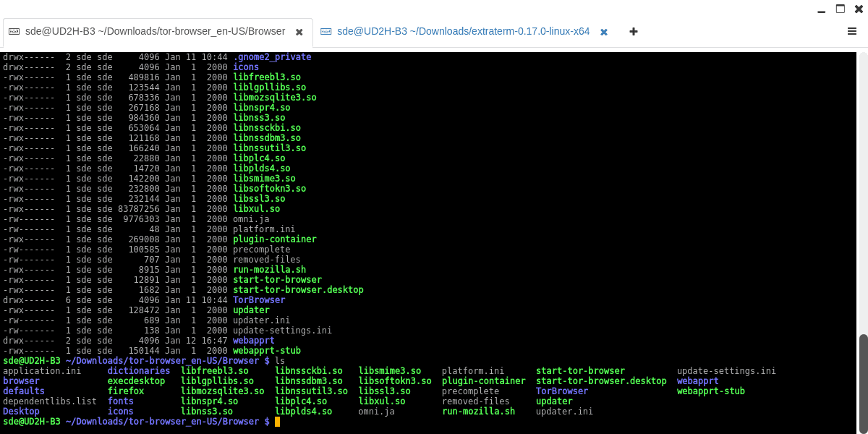
Task: Click libnssdbm3.so in long listing
Action: [x=267, y=138]
